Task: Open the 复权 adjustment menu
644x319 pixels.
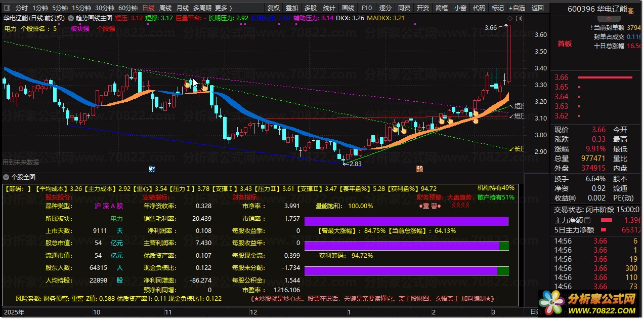Action: 274,8
